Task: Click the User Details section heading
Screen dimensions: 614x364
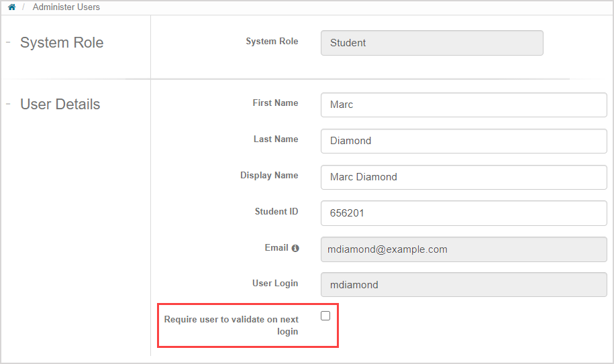Action: pos(60,105)
